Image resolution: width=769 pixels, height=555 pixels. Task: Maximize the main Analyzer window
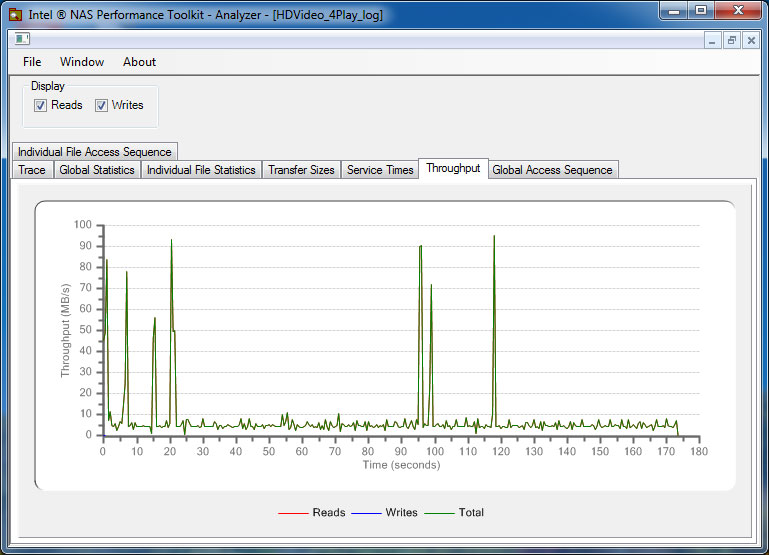click(701, 11)
